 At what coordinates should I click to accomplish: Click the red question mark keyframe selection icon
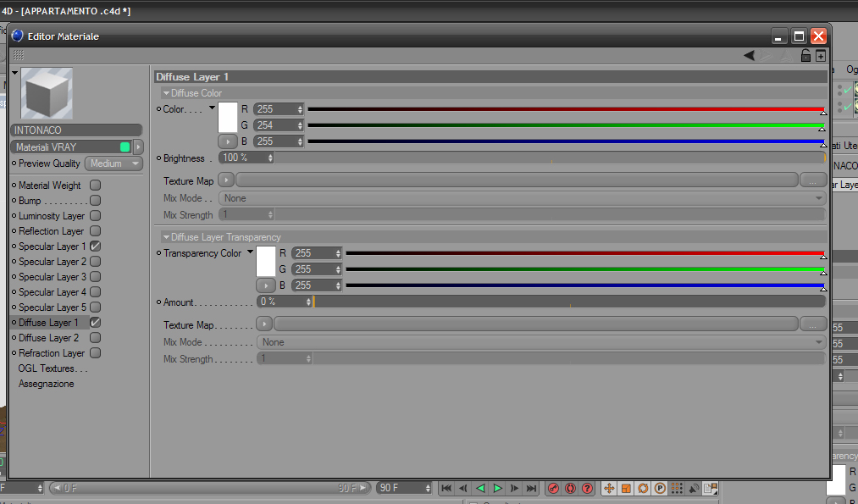coord(587,488)
